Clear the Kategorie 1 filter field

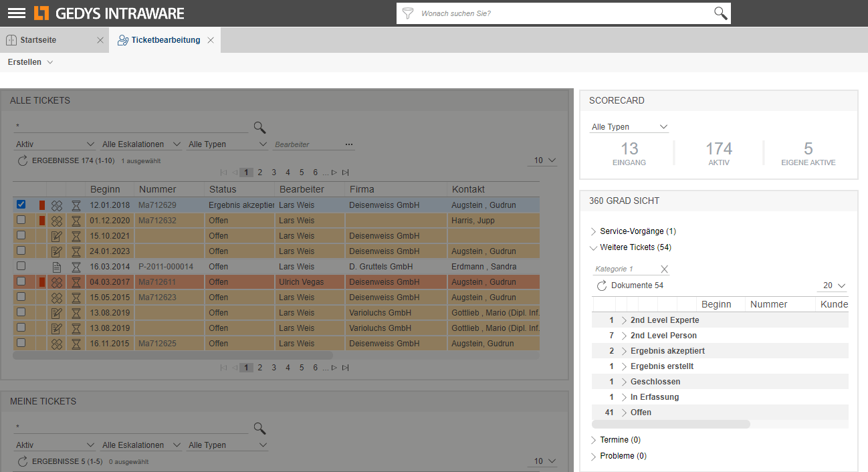664,269
